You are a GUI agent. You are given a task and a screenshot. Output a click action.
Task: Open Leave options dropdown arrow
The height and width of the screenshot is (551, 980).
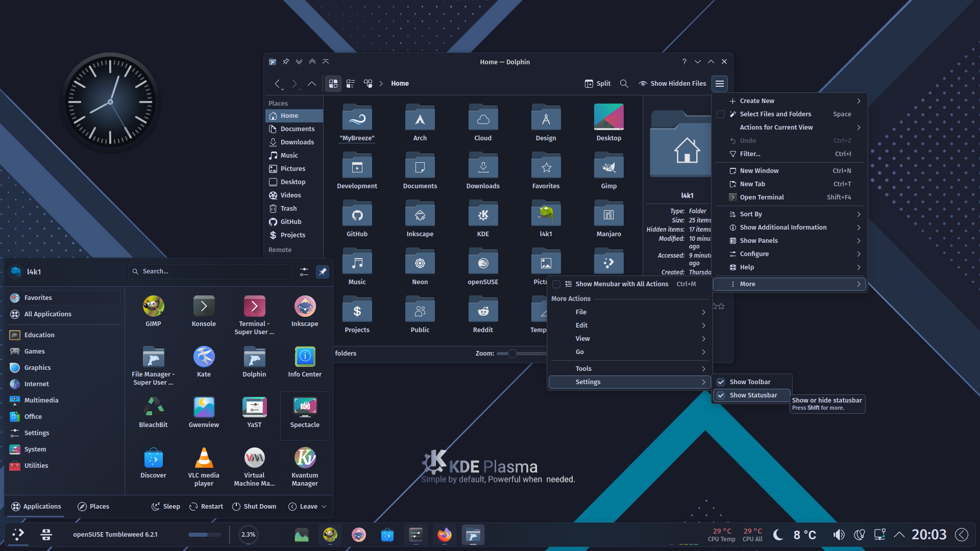click(x=324, y=507)
